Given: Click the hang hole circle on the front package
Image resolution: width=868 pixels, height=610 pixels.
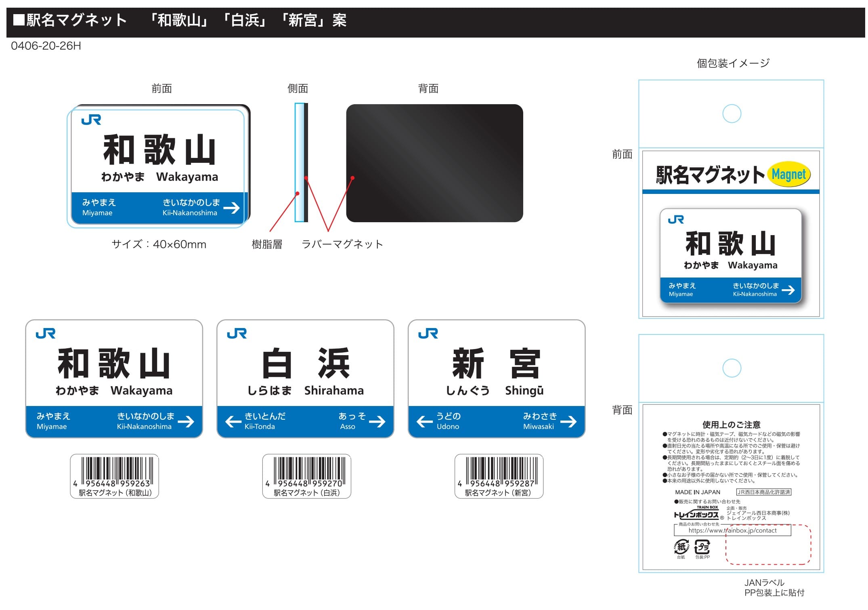Looking at the screenshot, I should click(732, 114).
